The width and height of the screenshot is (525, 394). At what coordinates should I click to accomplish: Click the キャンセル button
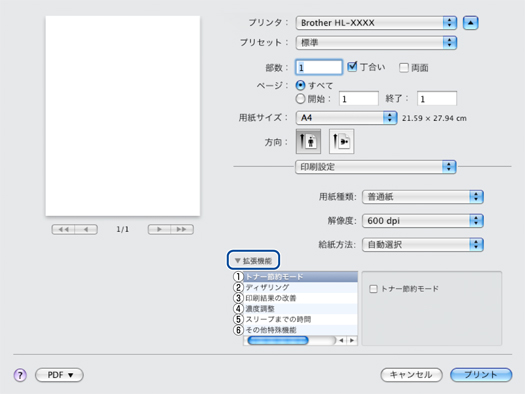tap(411, 375)
